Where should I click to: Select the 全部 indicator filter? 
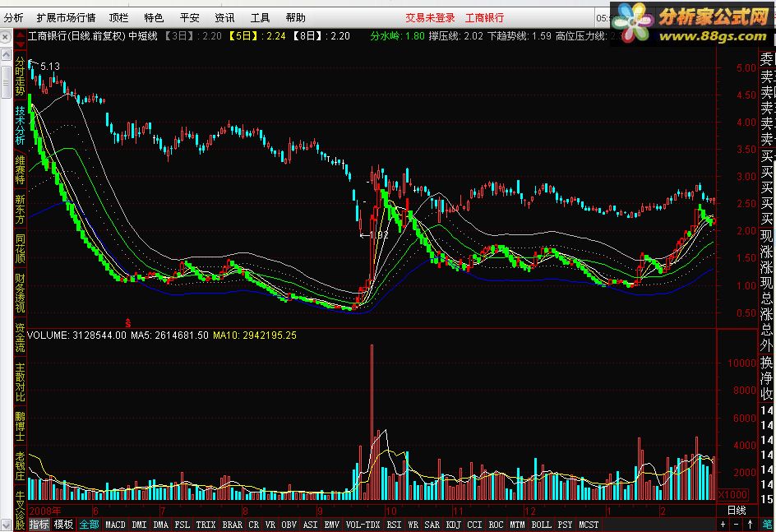coord(90,525)
